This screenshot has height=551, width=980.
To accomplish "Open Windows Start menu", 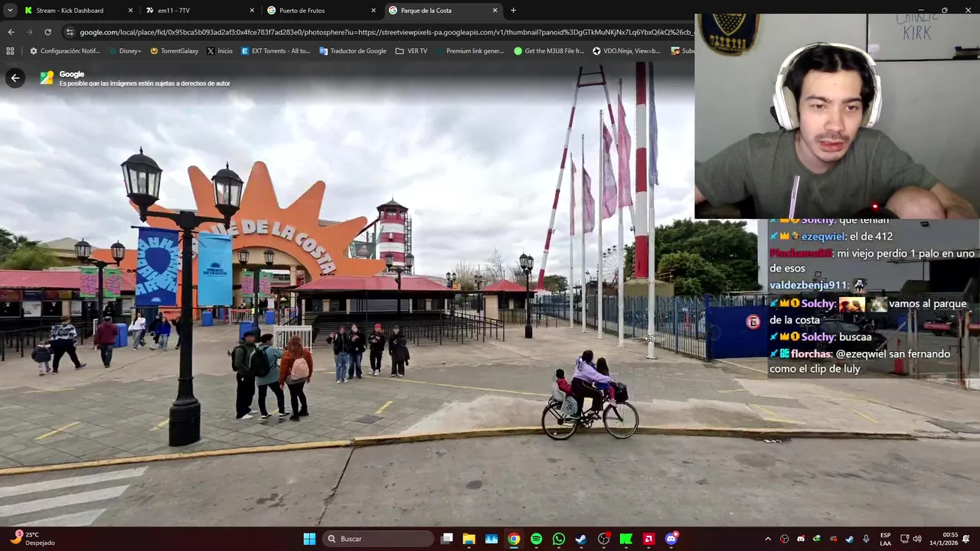I will [x=309, y=539].
